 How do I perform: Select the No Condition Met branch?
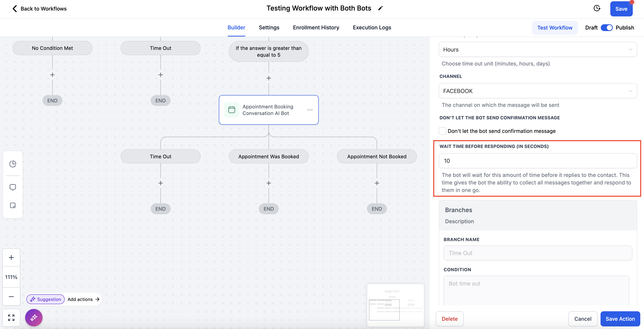(52, 48)
